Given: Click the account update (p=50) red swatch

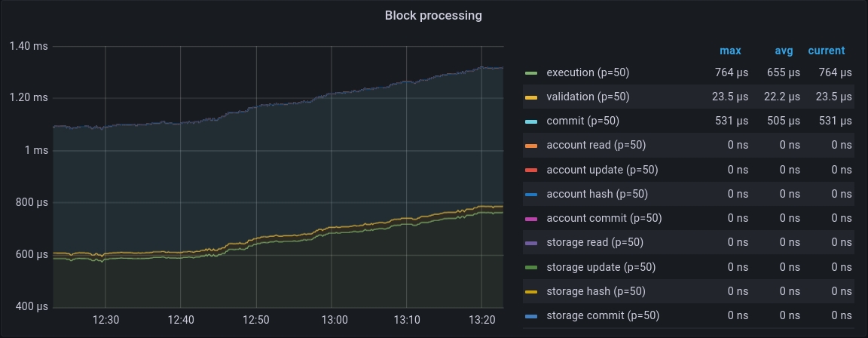Looking at the screenshot, I should (531, 171).
